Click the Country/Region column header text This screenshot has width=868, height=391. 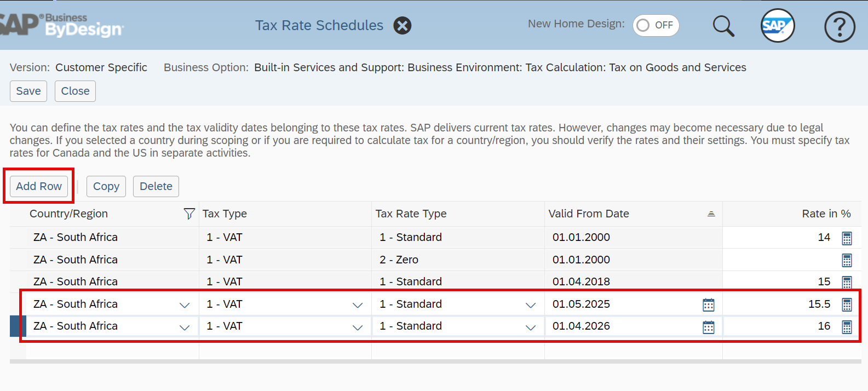click(68, 214)
